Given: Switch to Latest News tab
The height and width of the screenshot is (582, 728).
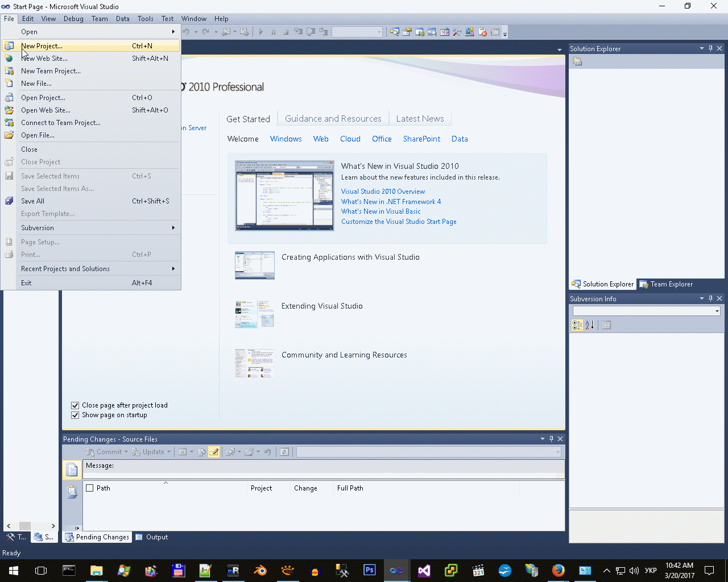Looking at the screenshot, I should (420, 119).
